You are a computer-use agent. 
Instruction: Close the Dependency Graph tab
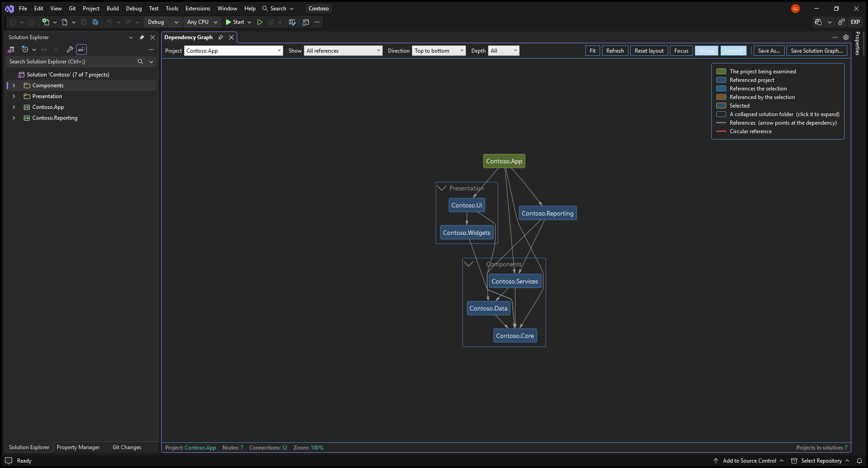231,37
